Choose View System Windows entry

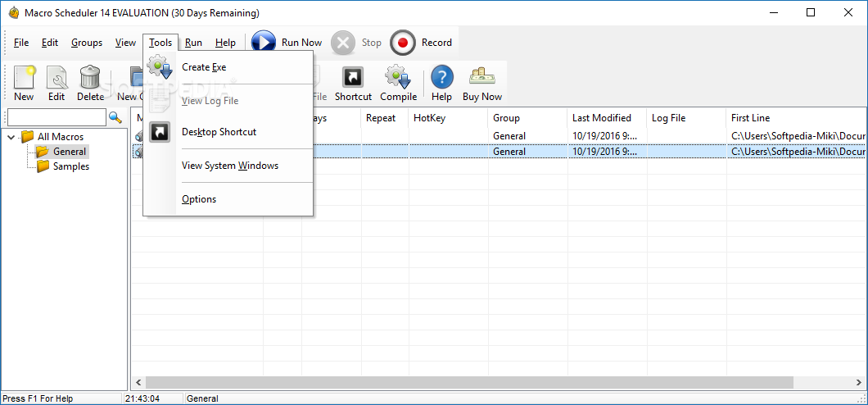coord(228,166)
